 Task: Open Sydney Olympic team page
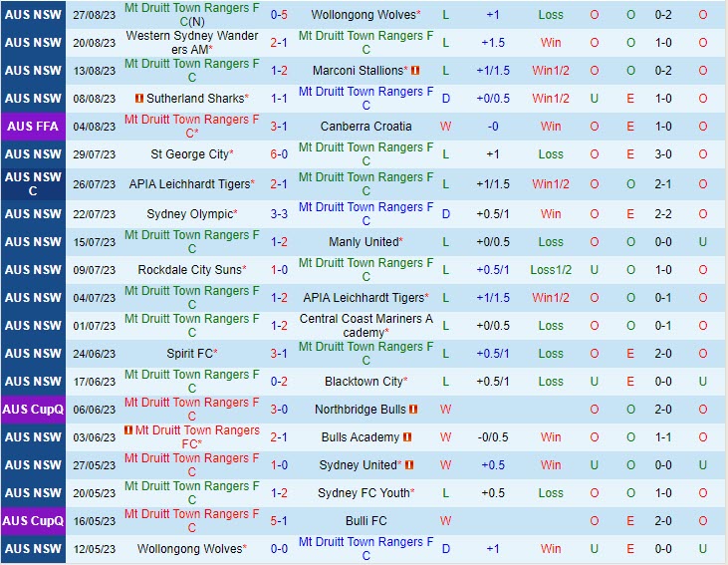(x=192, y=214)
